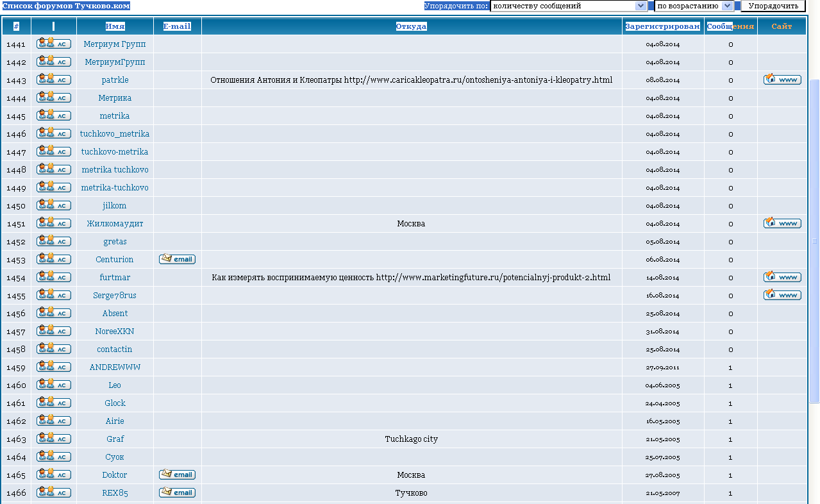Screen dimensions: 820x504
Task: Send private message to Graf
Action: (54, 438)
